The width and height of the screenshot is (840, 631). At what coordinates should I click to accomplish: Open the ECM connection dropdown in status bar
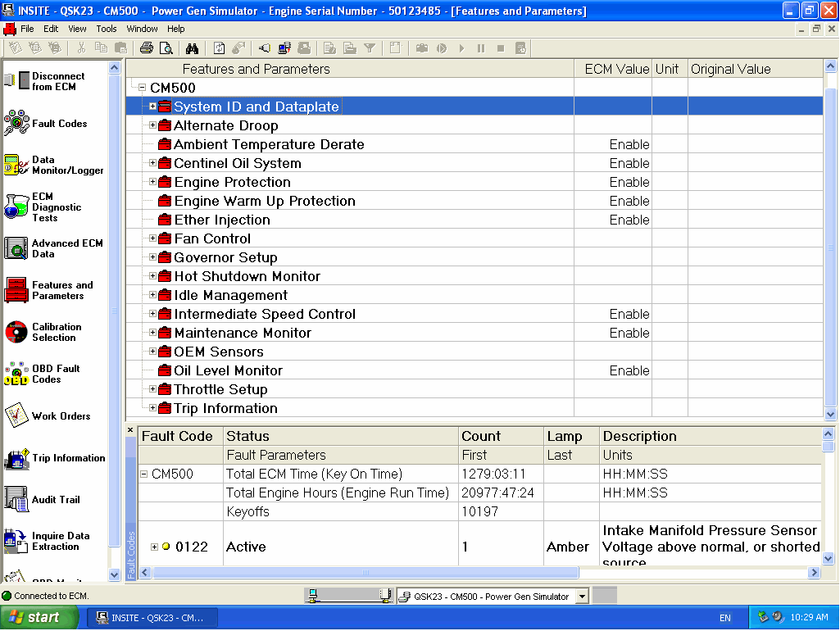[582, 597]
